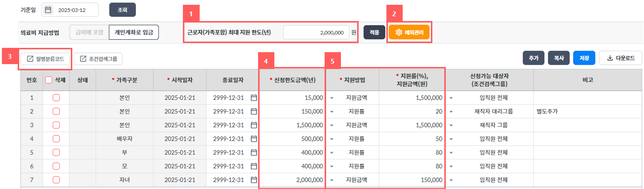Select the 개인계좌로 입금 payment option
This screenshot has height=189, width=644.
tap(134, 33)
